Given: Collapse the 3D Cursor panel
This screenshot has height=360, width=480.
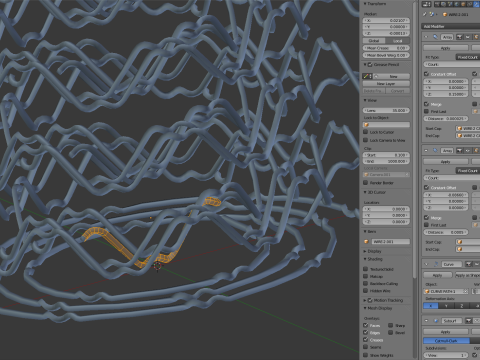Looking at the screenshot, I should click(x=365, y=192).
